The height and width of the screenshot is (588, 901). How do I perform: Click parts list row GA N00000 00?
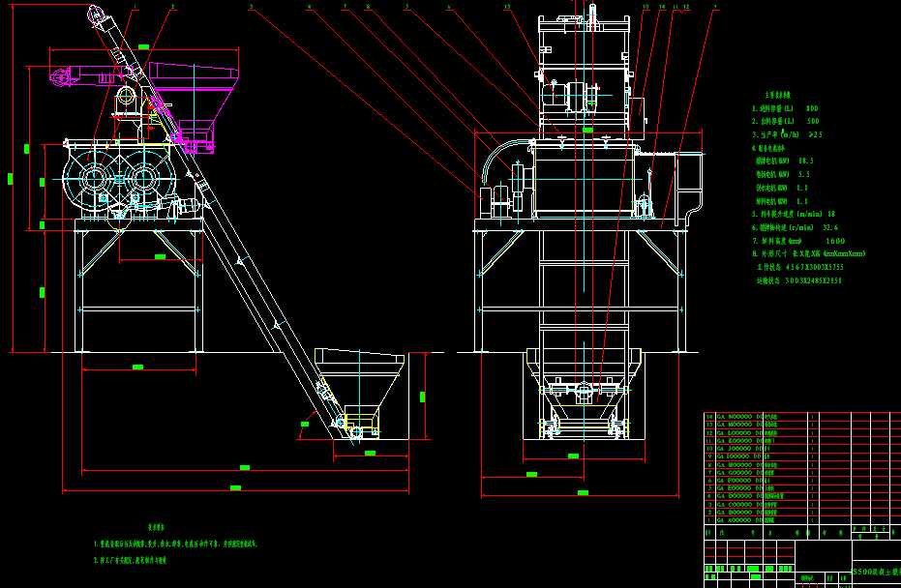(x=804, y=416)
